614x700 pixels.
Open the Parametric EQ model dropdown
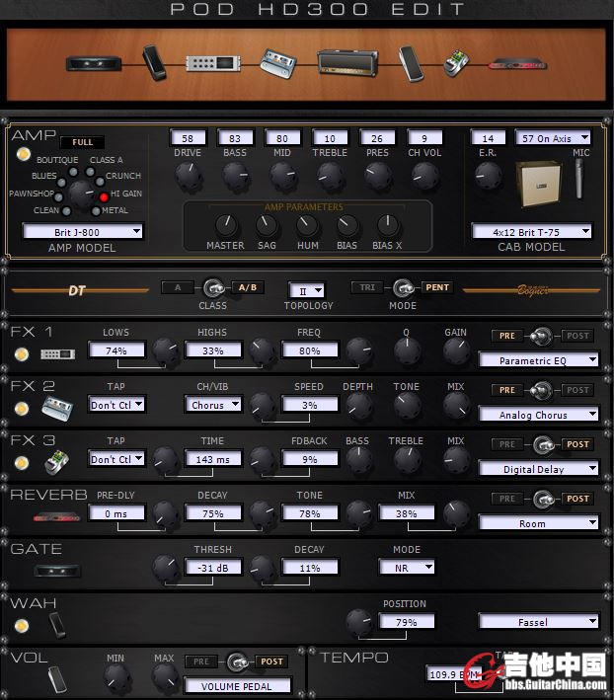(538, 360)
